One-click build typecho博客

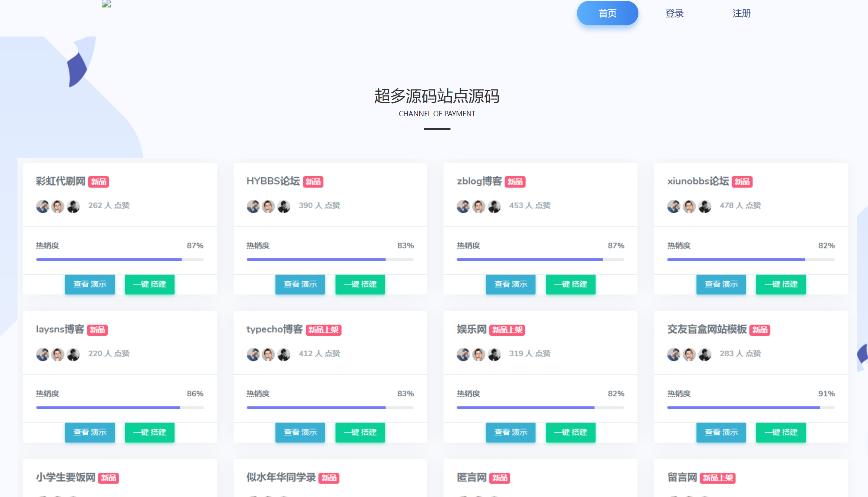click(360, 432)
